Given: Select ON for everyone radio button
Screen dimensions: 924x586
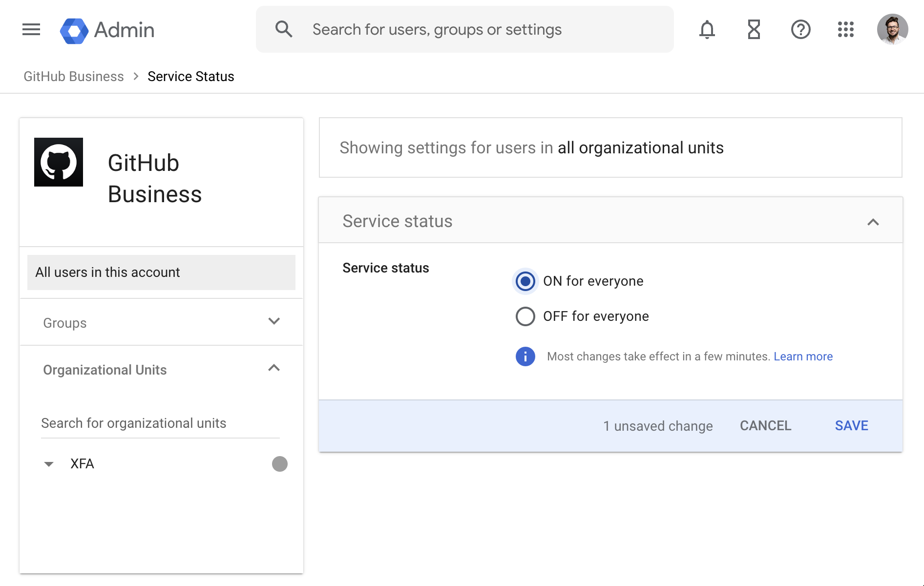Looking at the screenshot, I should (525, 281).
